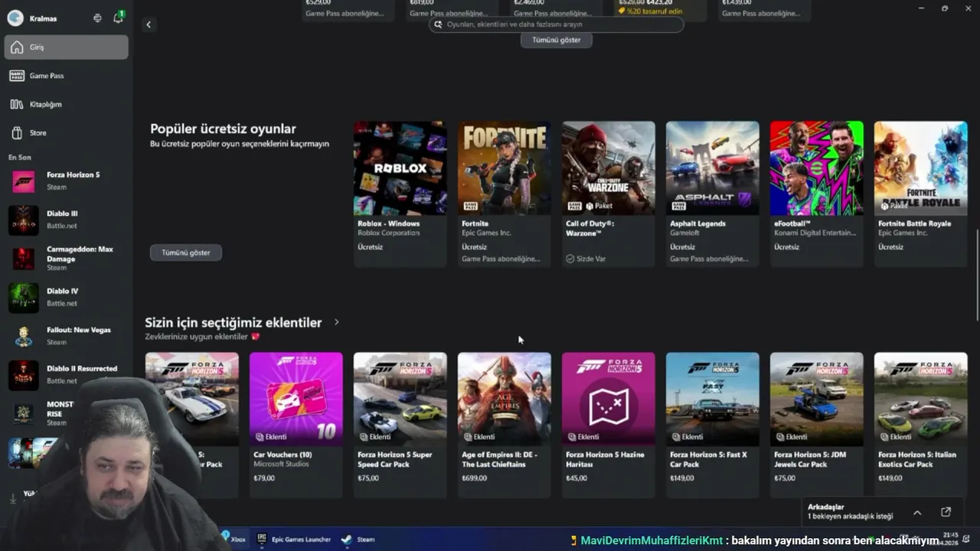Image resolution: width=980 pixels, height=551 pixels.
Task: Click Tümünü göster under popular free games
Action: pyautogui.click(x=186, y=253)
